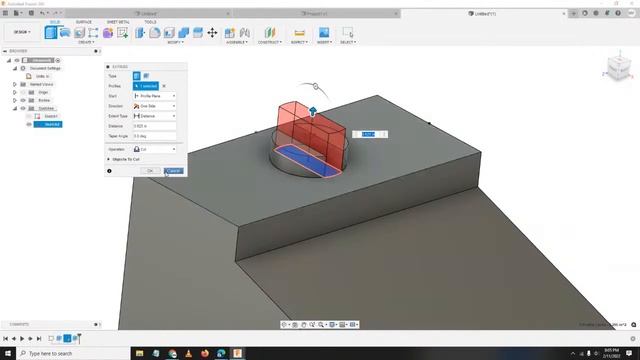Screen dimensions: 640x360
Task: Select the Fillet tool in Modify
Action: (155, 33)
